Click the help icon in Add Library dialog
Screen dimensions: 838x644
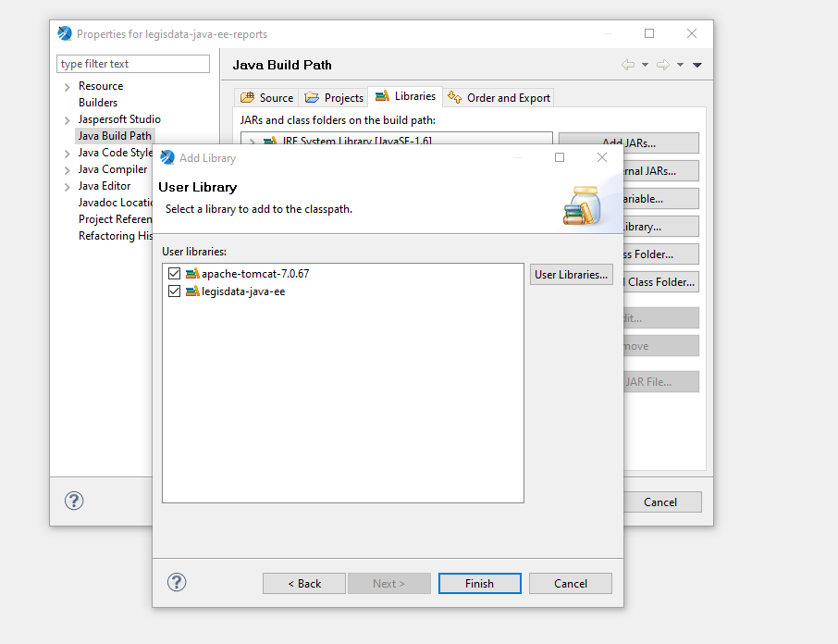(x=177, y=582)
